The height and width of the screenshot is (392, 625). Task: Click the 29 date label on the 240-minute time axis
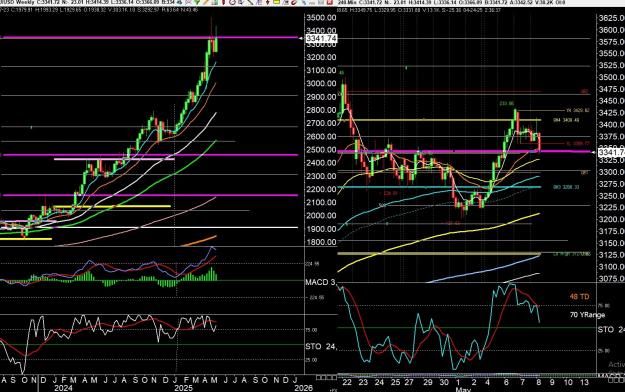(x=428, y=382)
